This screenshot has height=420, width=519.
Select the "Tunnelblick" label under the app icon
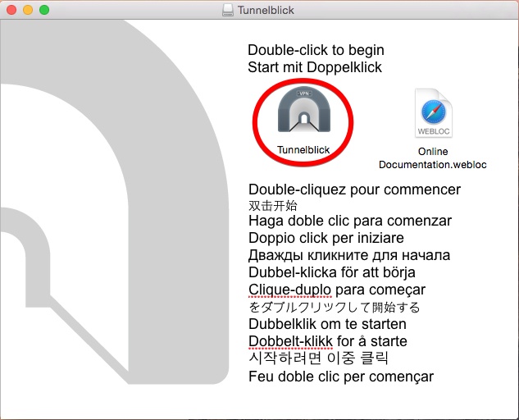[303, 150]
